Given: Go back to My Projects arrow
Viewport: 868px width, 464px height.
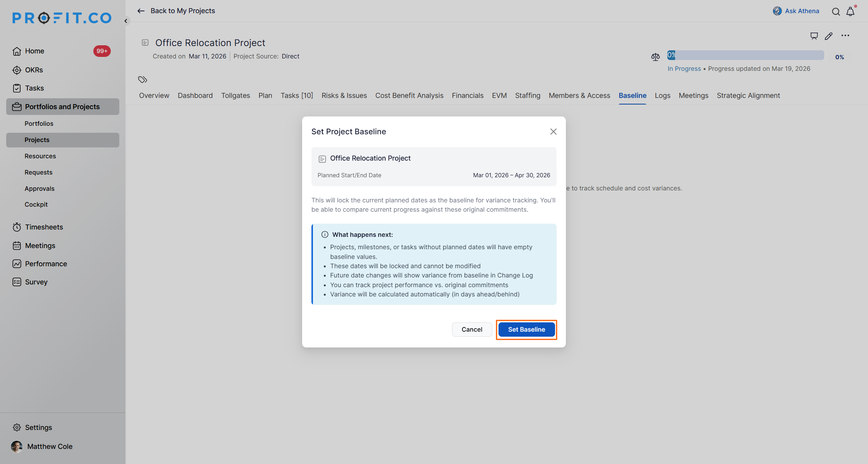Looking at the screenshot, I should click(141, 11).
